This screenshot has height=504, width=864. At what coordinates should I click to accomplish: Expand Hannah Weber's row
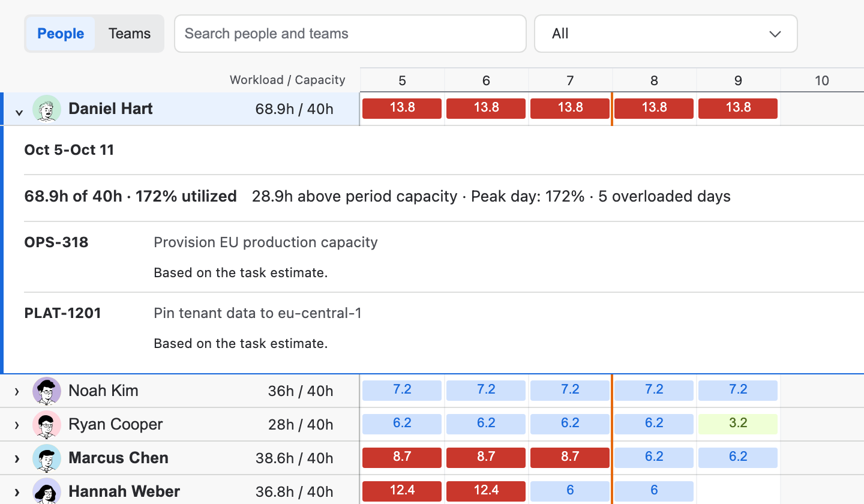[17, 493]
